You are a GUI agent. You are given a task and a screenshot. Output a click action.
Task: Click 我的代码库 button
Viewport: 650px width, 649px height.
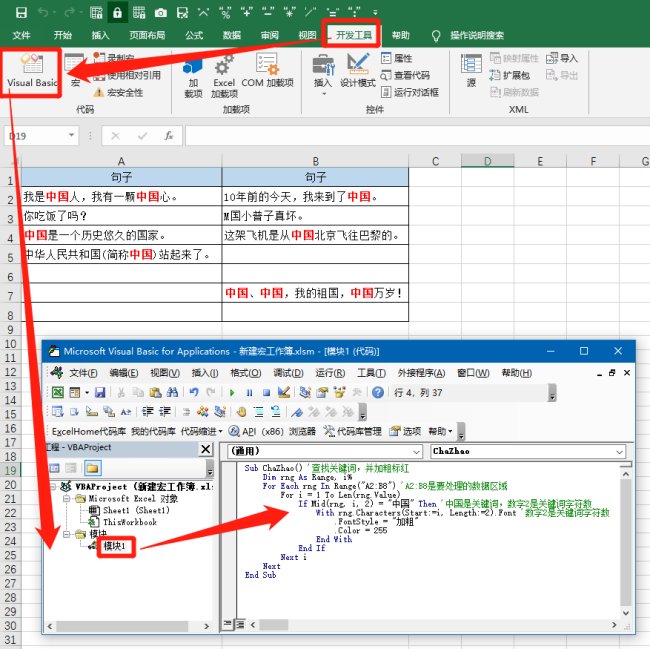pyautogui.click(x=153, y=431)
